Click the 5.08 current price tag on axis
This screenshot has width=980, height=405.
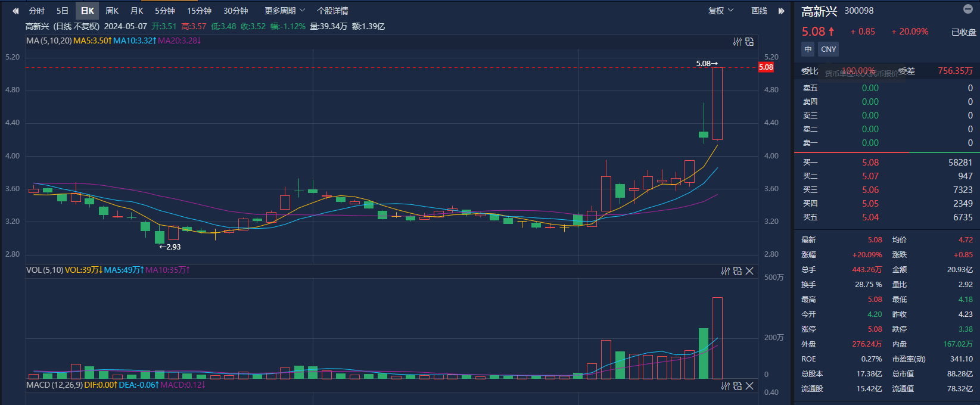(766, 67)
